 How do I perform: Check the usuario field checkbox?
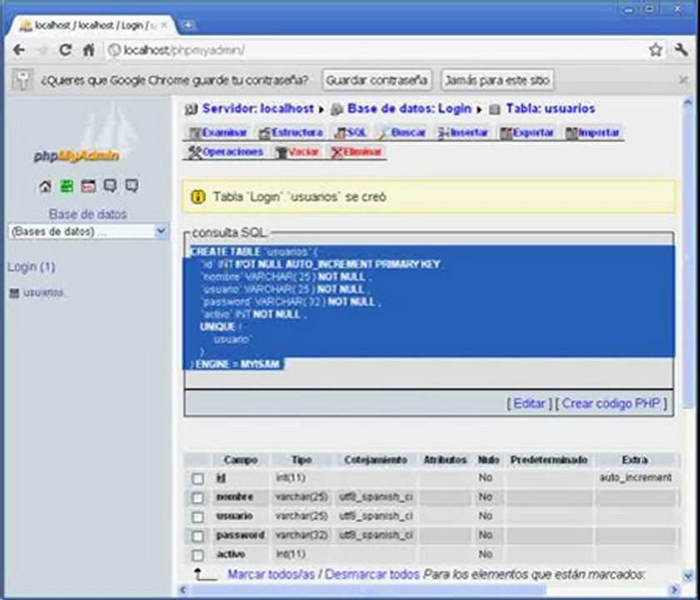coord(197,517)
